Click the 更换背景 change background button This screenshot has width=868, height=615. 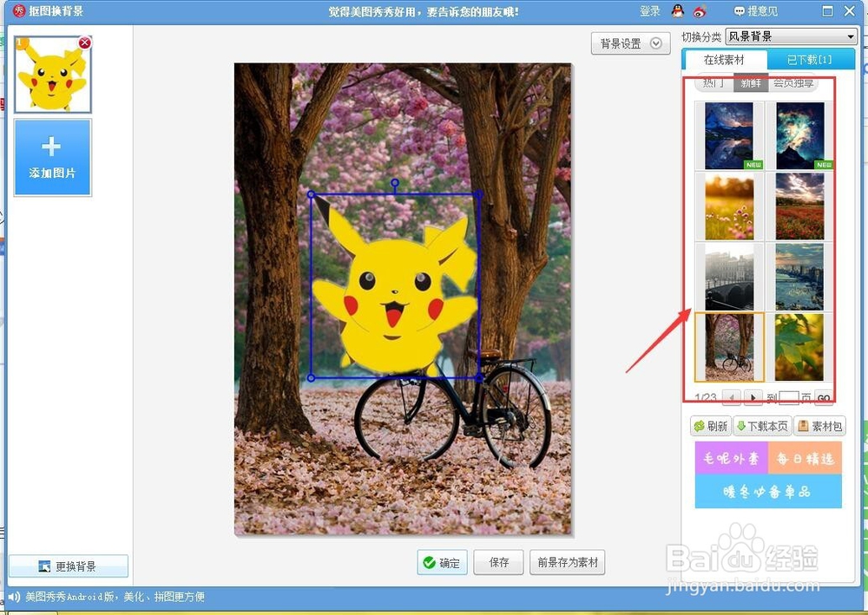[69, 566]
